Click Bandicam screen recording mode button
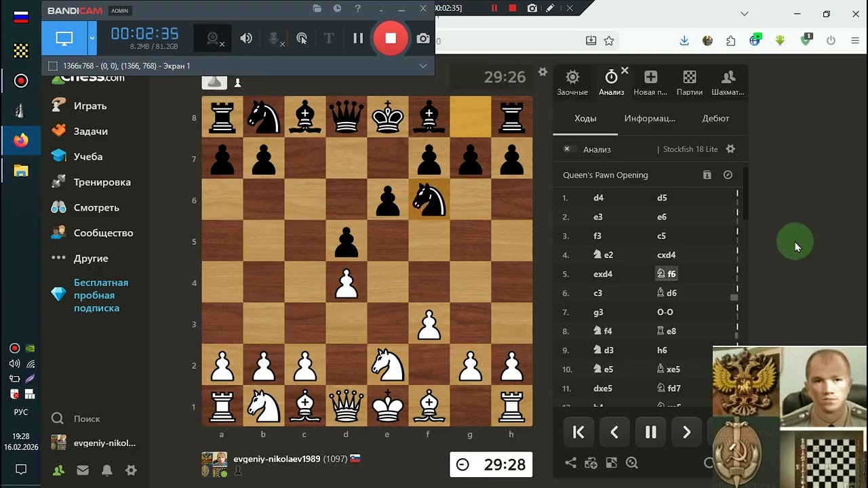The width and height of the screenshot is (868, 488). pyautogui.click(x=64, y=39)
